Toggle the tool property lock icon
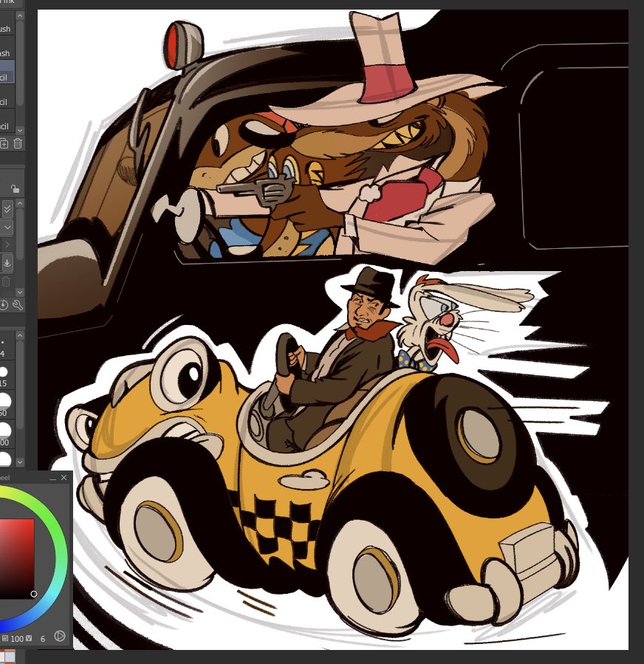This screenshot has width=644, height=664. (15, 188)
